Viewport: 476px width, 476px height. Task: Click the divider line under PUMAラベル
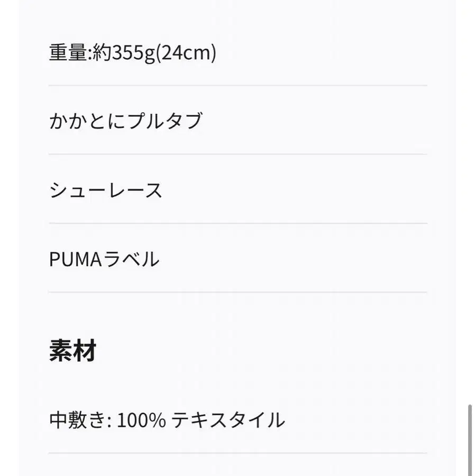click(x=238, y=292)
